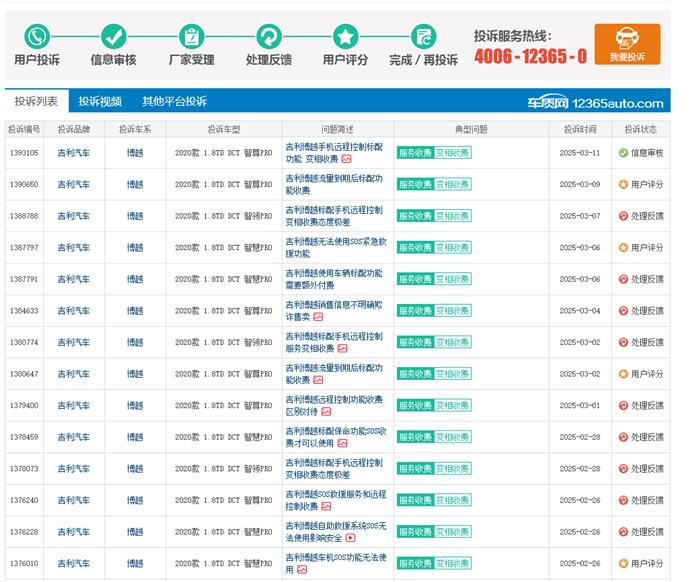Click the 用户评分 star step icon
Viewport: 700px width, 582px height.
point(346,37)
